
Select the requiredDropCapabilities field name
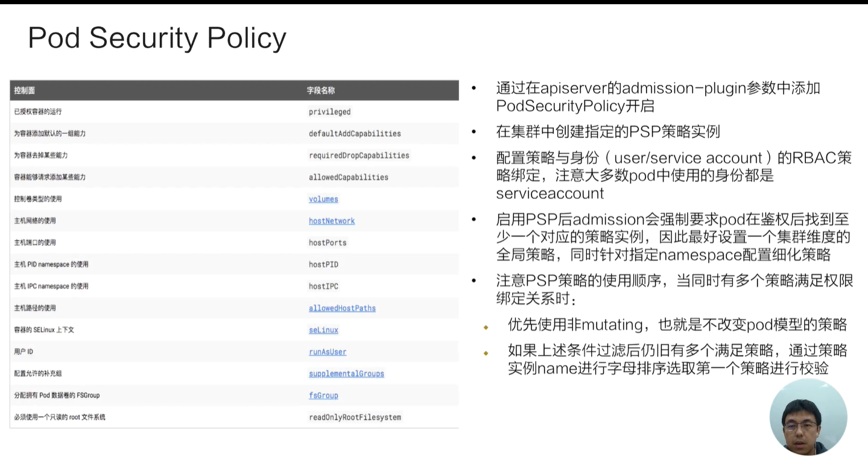point(359,155)
